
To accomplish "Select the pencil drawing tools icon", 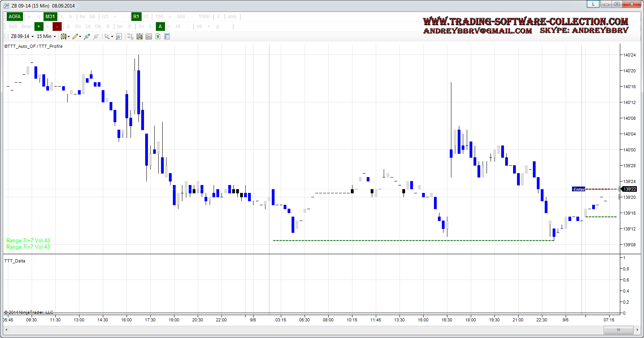I will coord(75,36).
